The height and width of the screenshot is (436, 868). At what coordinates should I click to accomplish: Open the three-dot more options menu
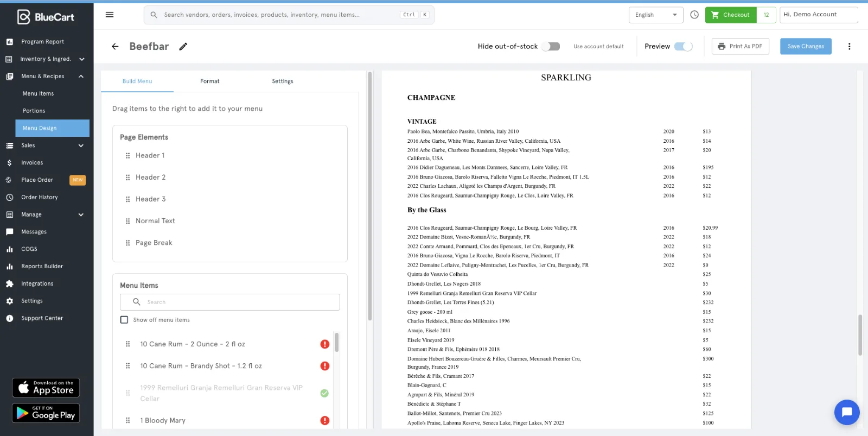[850, 46]
